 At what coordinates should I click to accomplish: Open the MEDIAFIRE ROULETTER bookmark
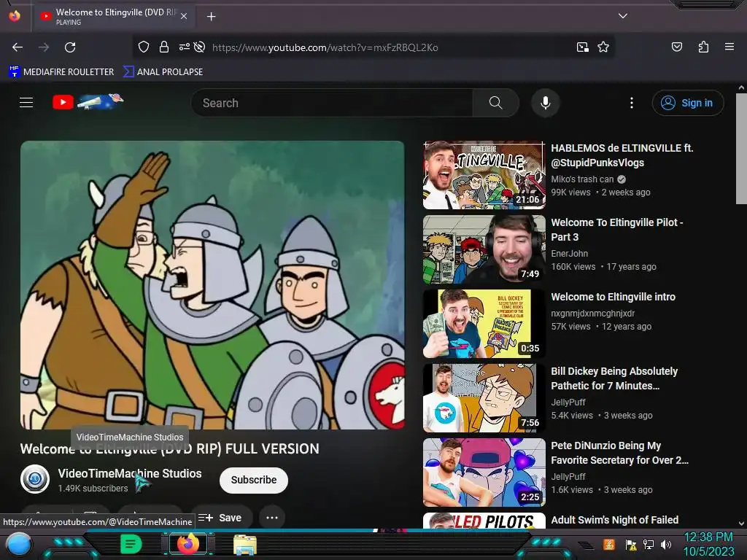pyautogui.click(x=61, y=72)
